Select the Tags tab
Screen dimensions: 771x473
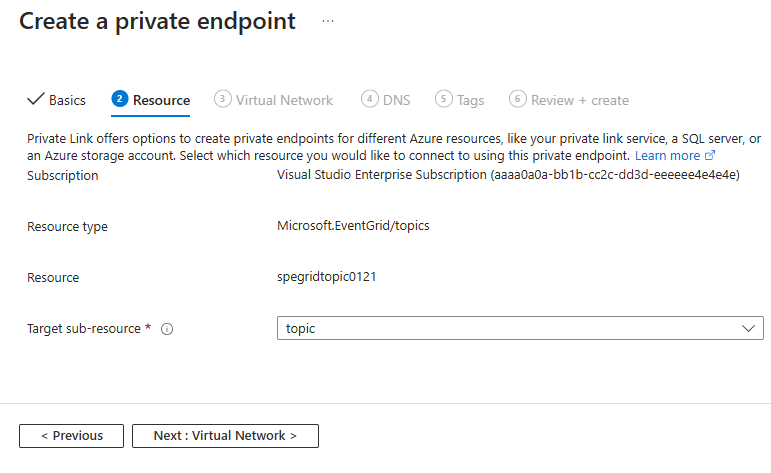(470, 100)
